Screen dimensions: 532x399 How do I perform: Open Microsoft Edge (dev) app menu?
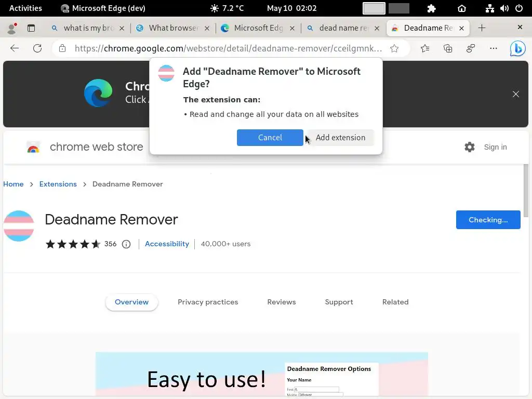click(103, 8)
